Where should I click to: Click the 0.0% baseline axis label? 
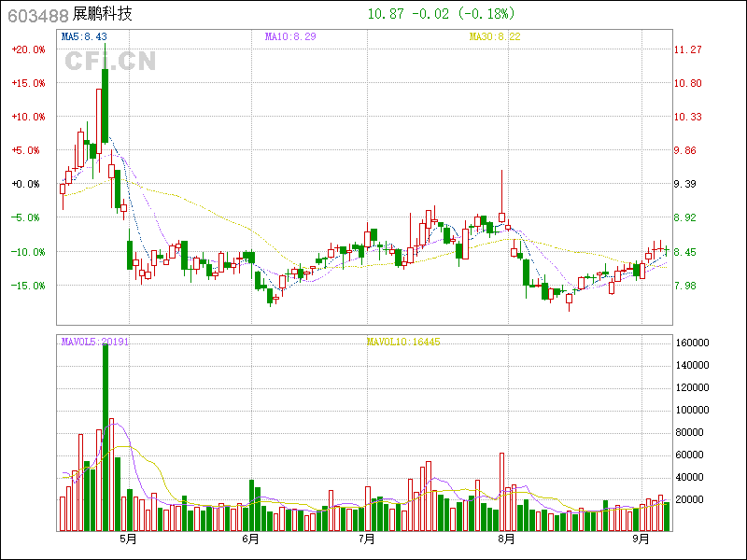28,184
